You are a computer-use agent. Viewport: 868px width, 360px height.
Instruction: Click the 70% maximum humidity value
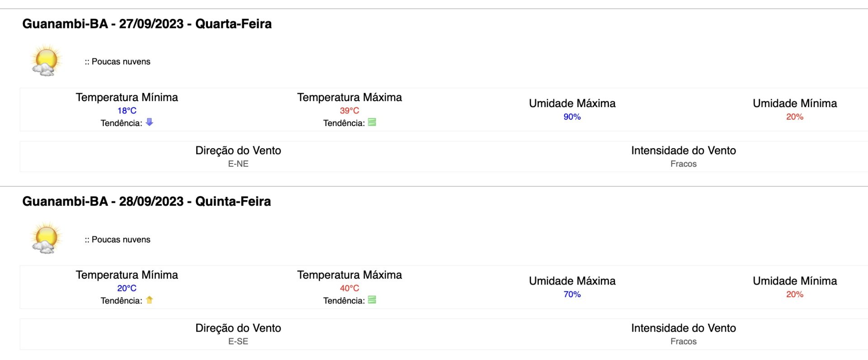point(572,294)
